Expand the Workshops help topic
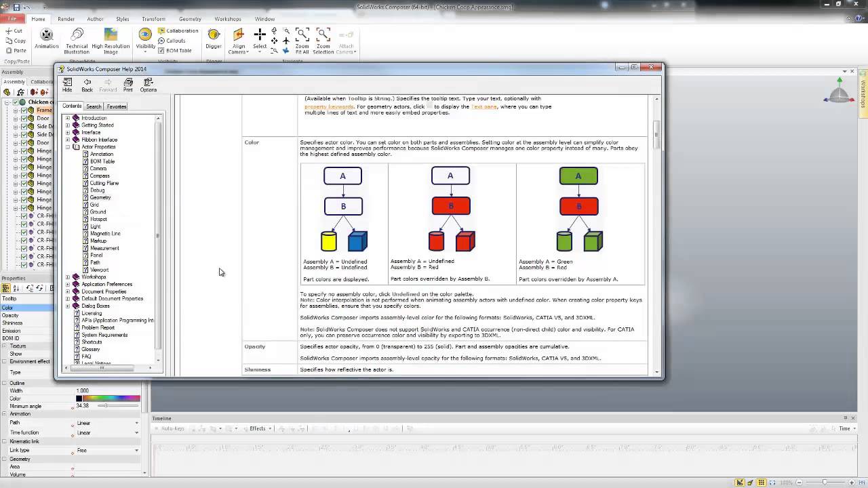868x488 pixels. (68, 277)
